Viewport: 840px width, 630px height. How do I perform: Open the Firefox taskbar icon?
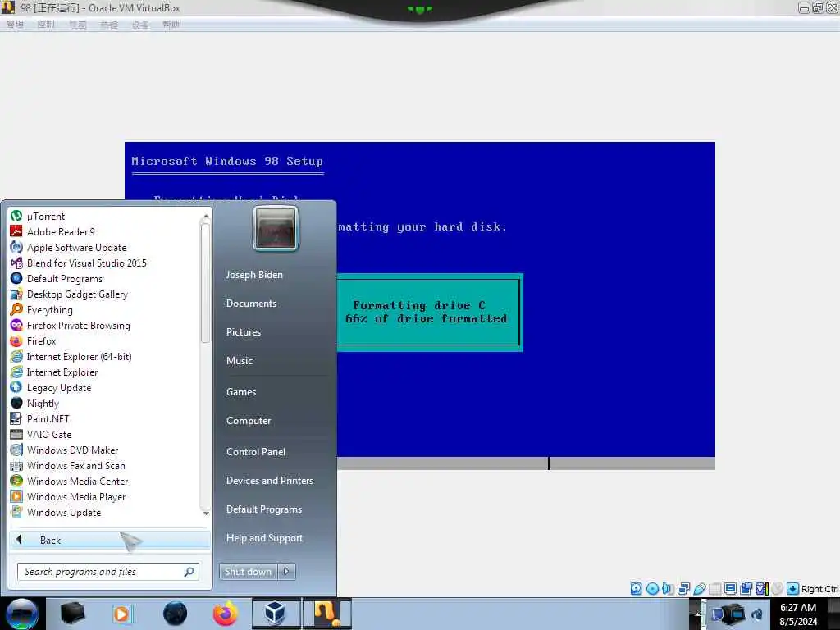(225, 614)
